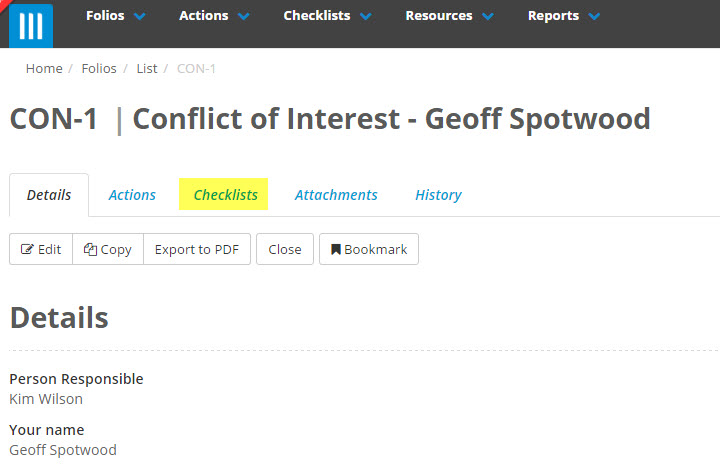Open the Attachments tab
This screenshot has height=468, width=720.
[336, 195]
